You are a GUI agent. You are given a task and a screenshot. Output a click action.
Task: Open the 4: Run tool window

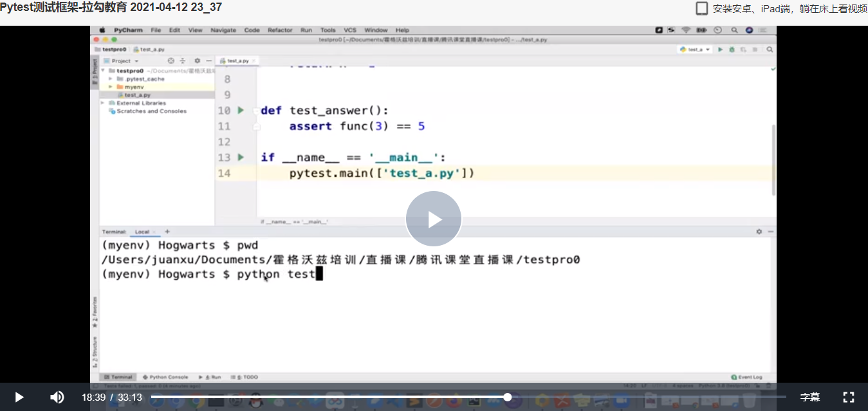pos(210,377)
